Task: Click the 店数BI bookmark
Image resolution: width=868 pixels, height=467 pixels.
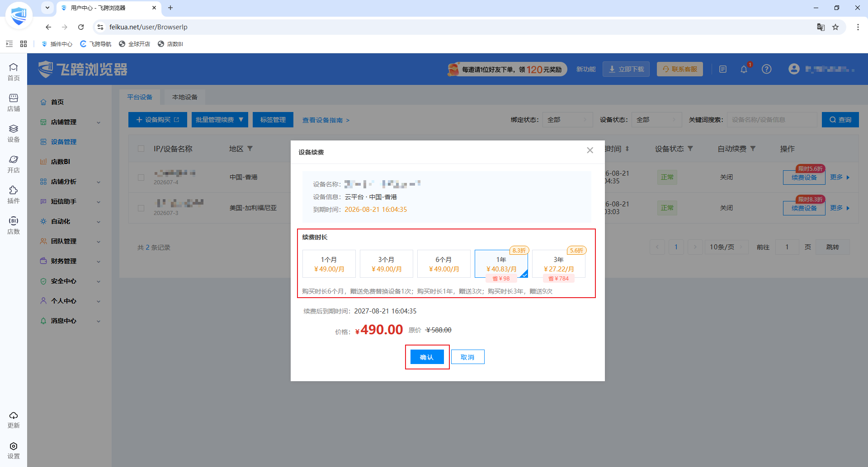Action: [170, 44]
